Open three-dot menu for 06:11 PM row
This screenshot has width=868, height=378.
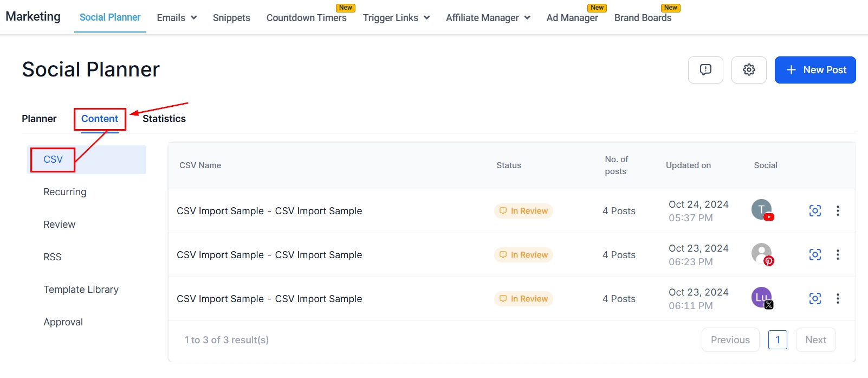(838, 299)
